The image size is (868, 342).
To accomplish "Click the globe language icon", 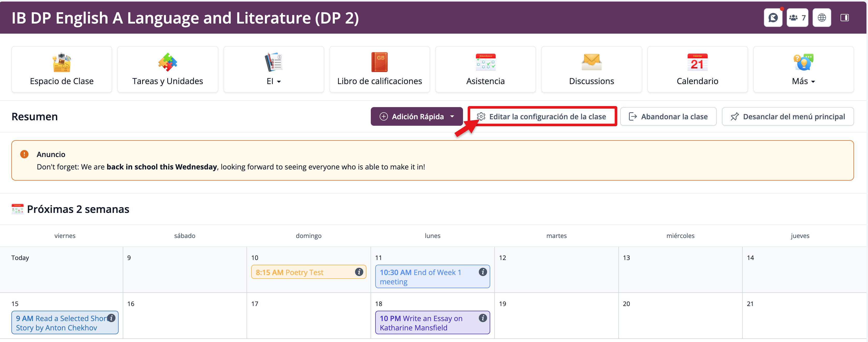I will 821,18.
